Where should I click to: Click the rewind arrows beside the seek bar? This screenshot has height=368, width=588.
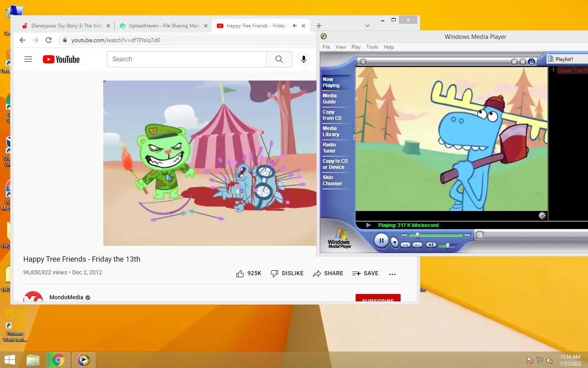point(404,235)
